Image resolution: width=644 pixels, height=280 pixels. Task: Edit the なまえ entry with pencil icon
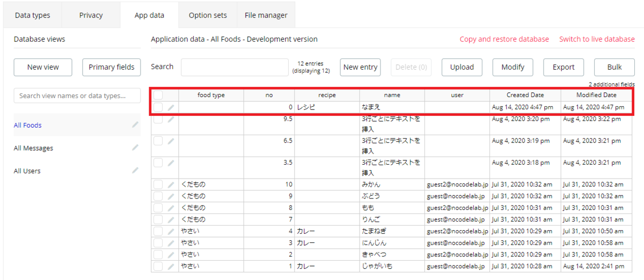(x=171, y=107)
